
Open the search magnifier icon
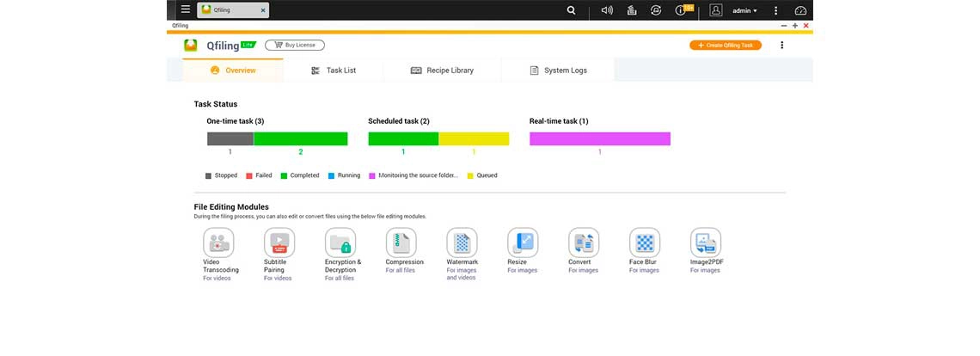tap(572, 10)
